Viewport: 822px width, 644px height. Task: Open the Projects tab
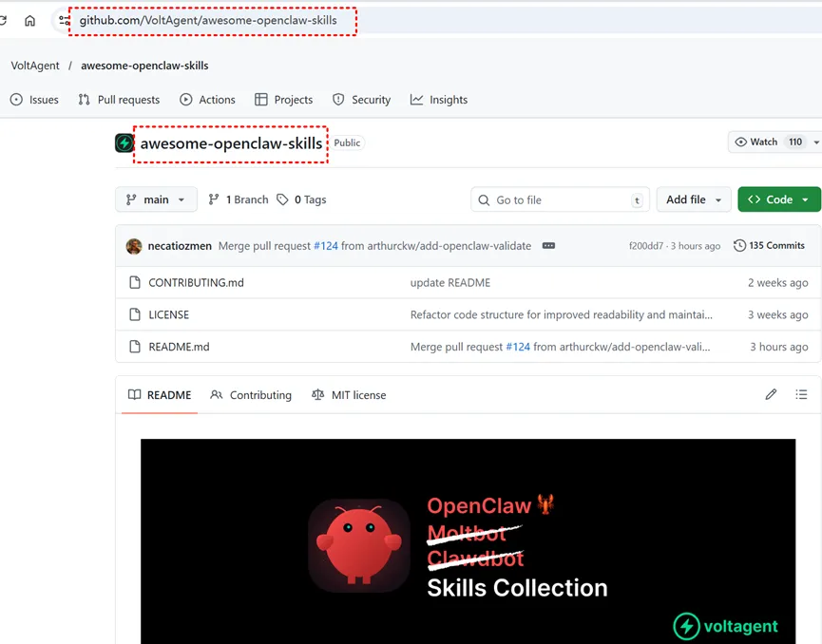coord(283,100)
